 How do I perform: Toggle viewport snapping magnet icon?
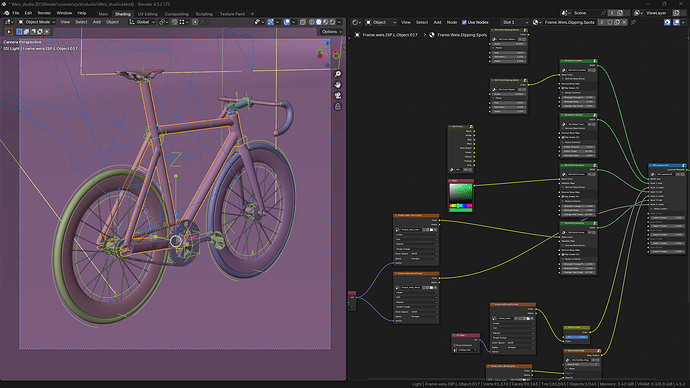point(175,22)
